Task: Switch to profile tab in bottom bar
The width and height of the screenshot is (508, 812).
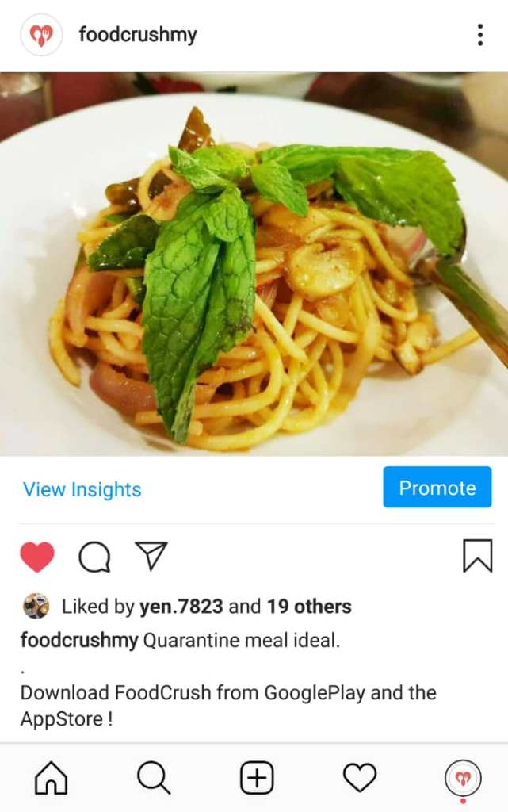Action: pos(463,778)
